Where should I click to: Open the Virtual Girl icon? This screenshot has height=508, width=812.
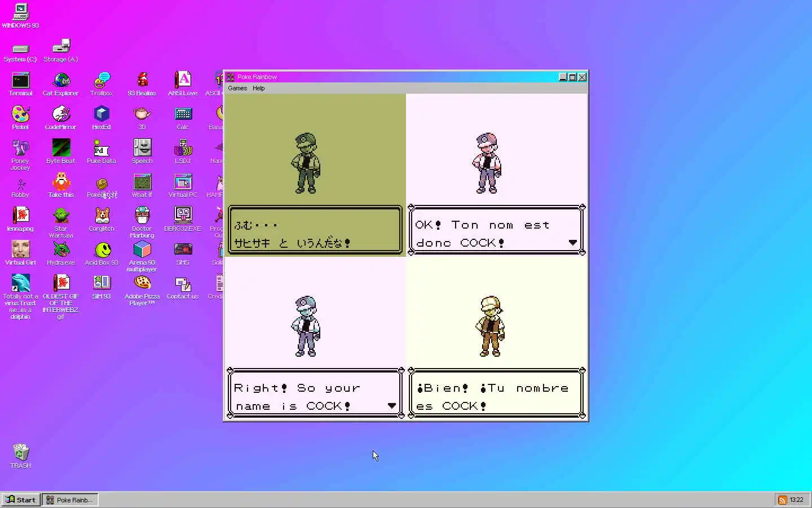[x=20, y=253]
